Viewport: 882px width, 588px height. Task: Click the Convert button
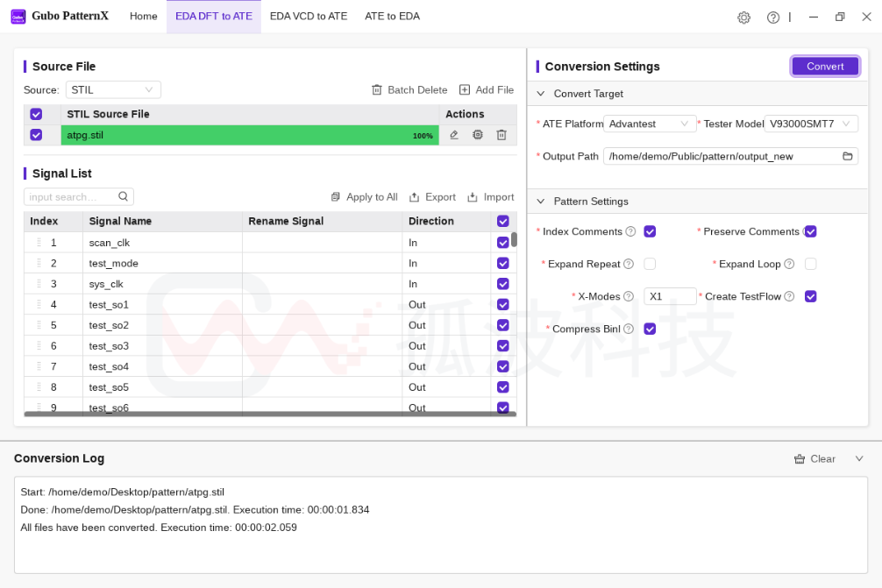pyautogui.click(x=825, y=67)
